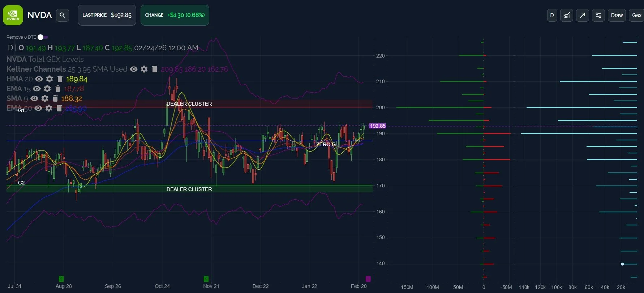Delete the SMA 9 indicator
The image size is (644, 293).
(55, 98)
